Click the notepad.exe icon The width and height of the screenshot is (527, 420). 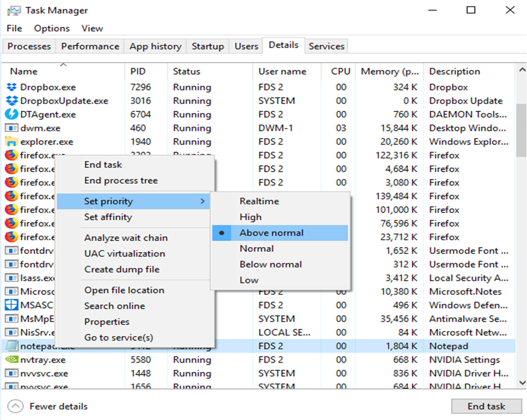pos(11,346)
